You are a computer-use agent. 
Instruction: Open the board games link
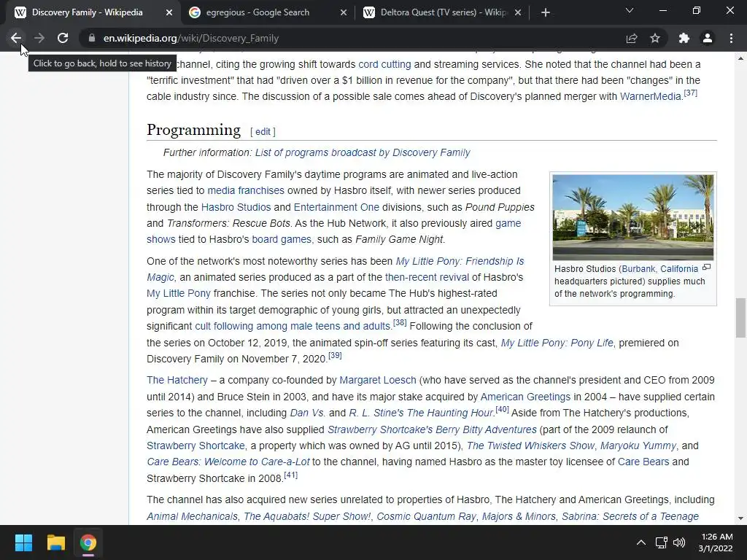tap(282, 239)
